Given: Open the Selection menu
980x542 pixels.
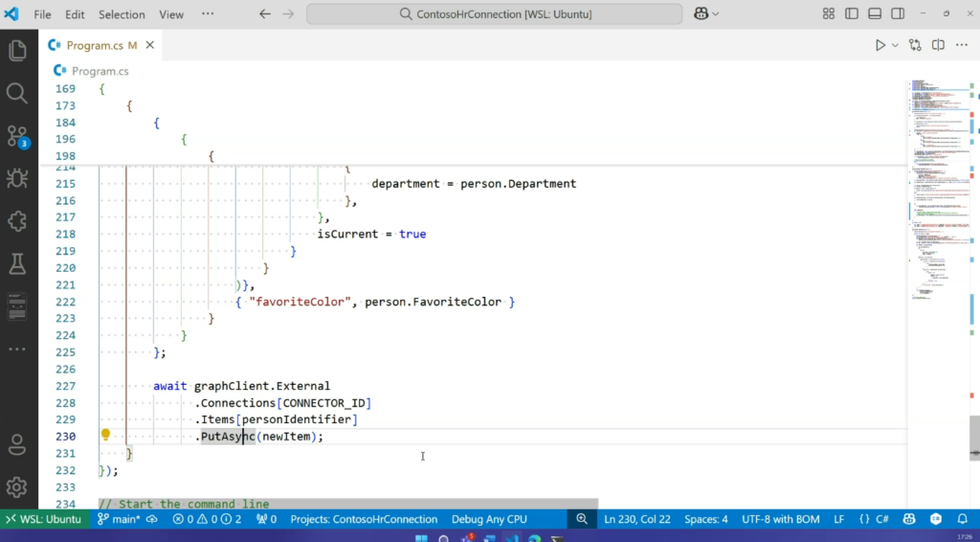Looking at the screenshot, I should [x=122, y=14].
